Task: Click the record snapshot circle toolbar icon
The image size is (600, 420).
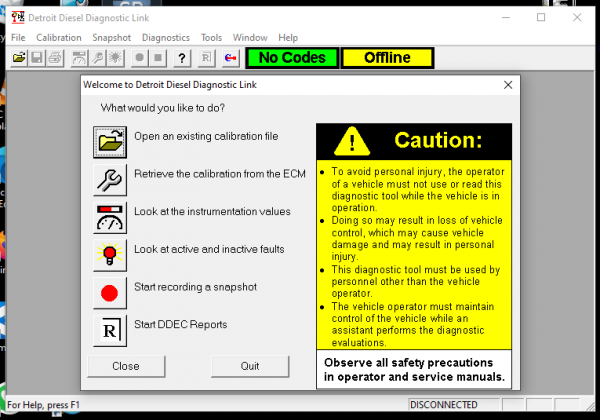Action: 140,58
